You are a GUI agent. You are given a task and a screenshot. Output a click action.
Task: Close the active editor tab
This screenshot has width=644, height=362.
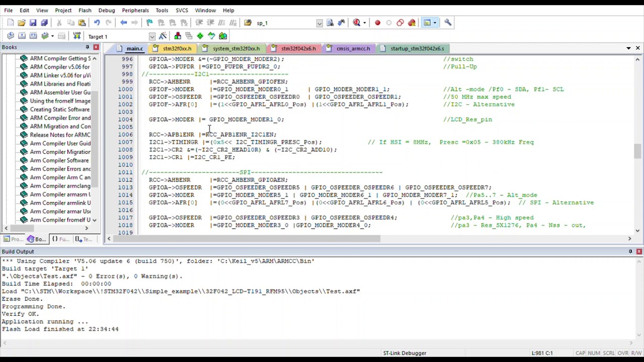click(637, 48)
